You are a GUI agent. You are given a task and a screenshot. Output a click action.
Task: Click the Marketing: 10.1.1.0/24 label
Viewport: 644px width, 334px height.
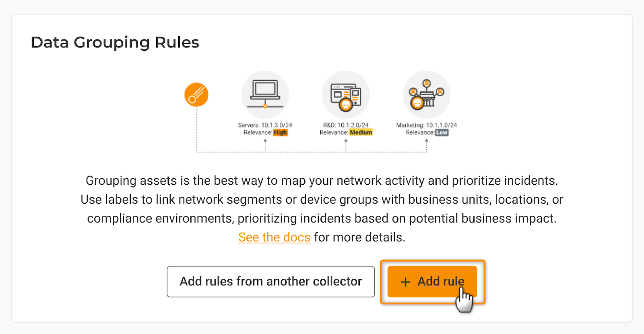pos(427,125)
